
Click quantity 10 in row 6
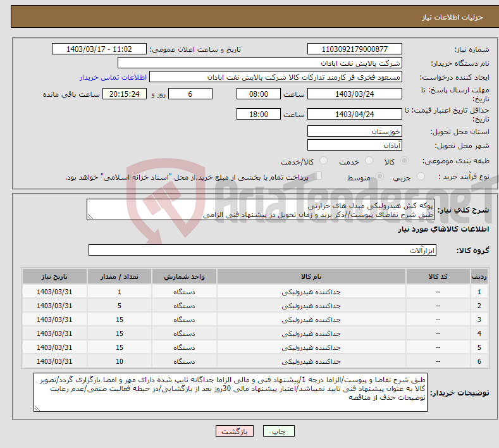120,361
